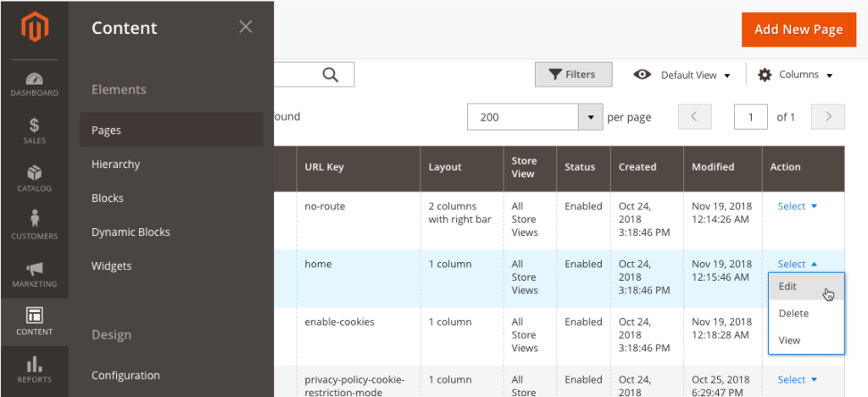The image size is (868, 397).
Task: Open the Marketing megaphone icon
Action: click(34, 270)
